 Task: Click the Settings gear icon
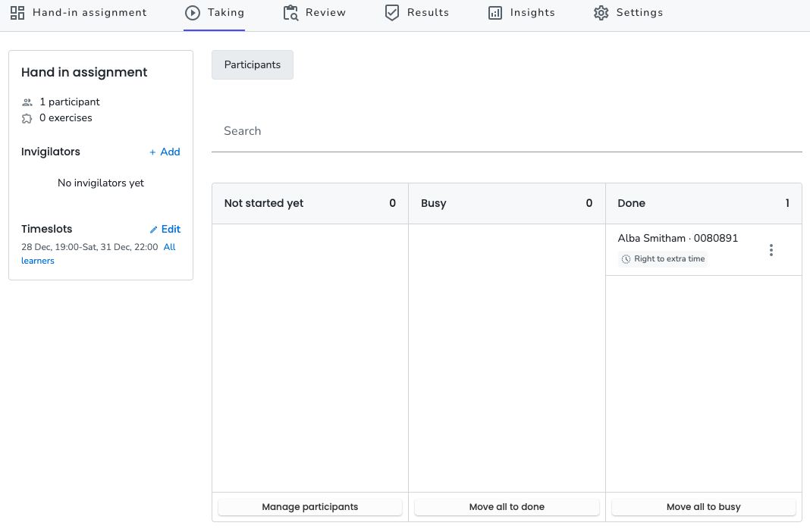601,13
